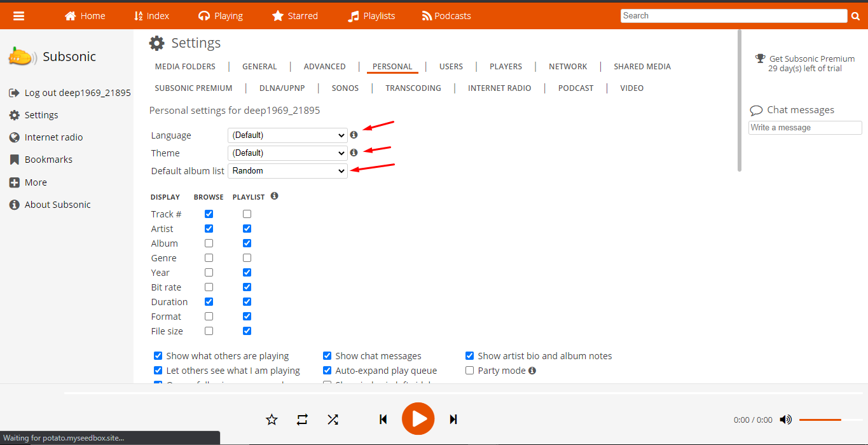This screenshot has width=868, height=445.
Task: Open the Language dropdown
Action: click(x=287, y=135)
